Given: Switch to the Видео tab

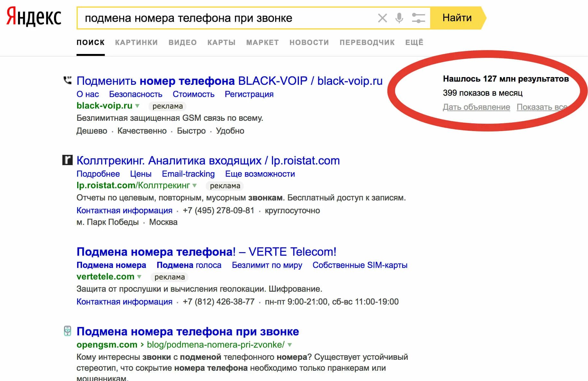Looking at the screenshot, I should click(x=183, y=42).
